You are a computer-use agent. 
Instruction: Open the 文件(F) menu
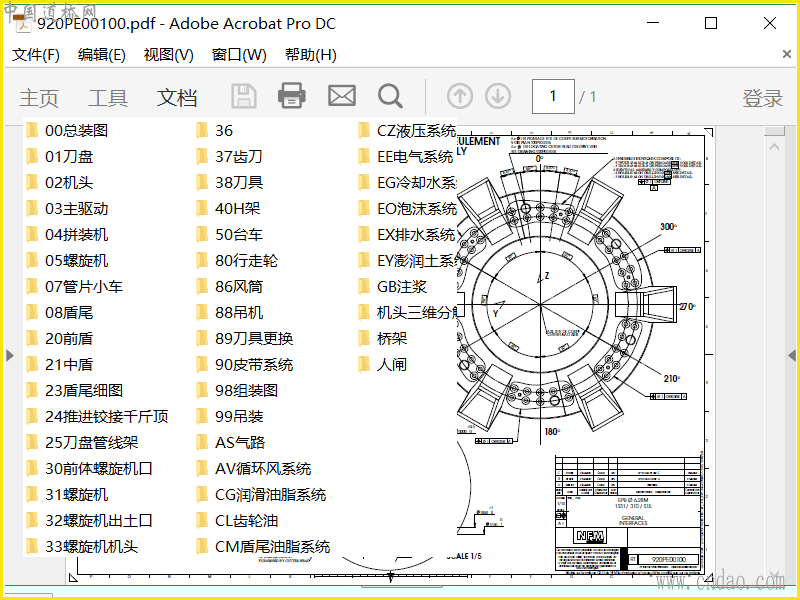click(36, 55)
